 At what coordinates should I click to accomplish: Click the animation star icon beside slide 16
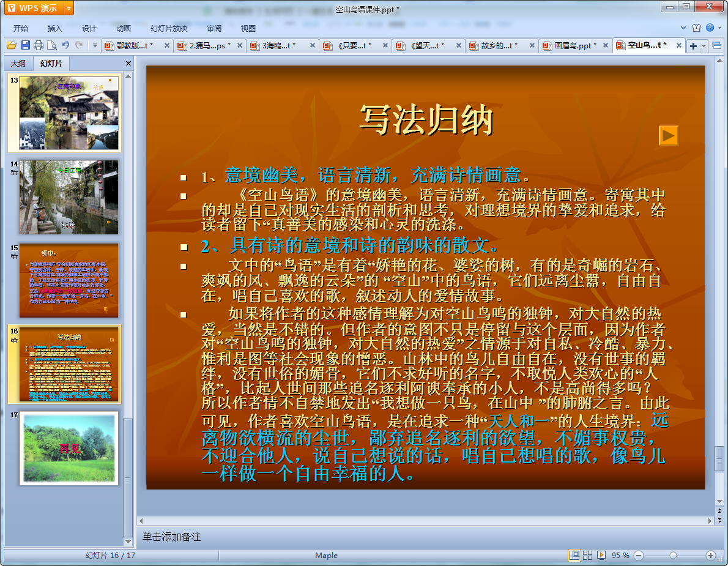click(x=14, y=340)
